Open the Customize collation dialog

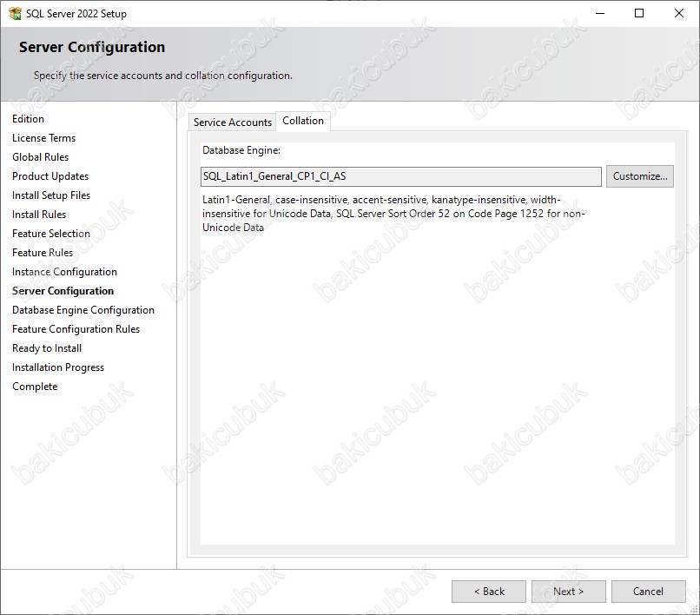pyautogui.click(x=640, y=176)
